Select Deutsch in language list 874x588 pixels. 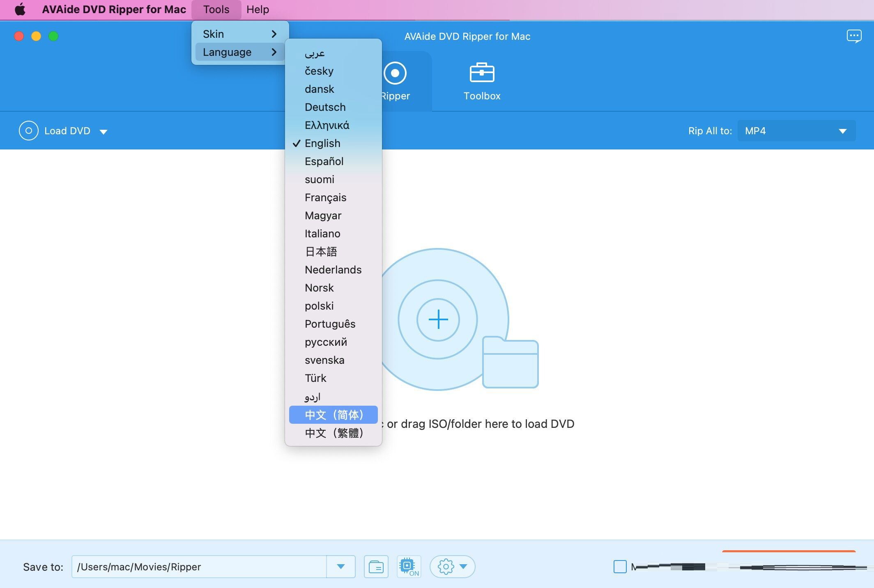point(333,107)
